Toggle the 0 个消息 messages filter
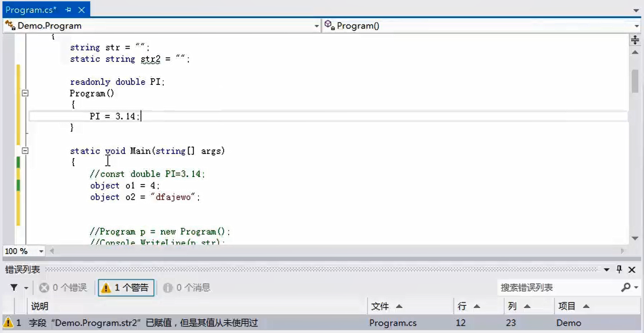This screenshot has width=644, height=333. coord(187,288)
